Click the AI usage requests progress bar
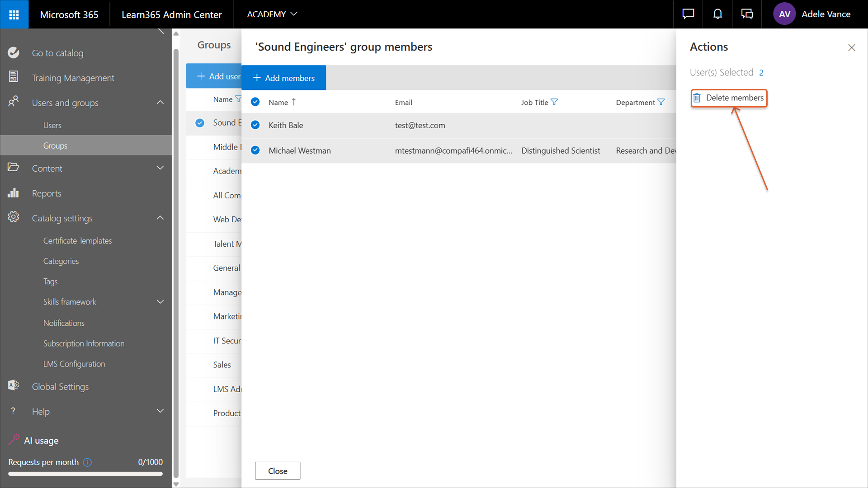This screenshot has width=868, height=488. (x=85, y=474)
